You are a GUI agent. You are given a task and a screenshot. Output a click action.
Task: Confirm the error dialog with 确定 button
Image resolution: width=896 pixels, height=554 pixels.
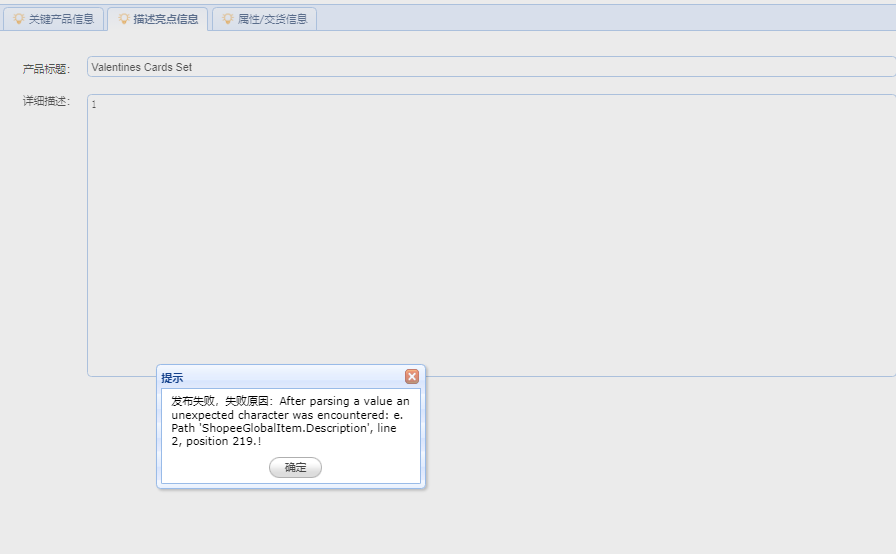click(295, 468)
